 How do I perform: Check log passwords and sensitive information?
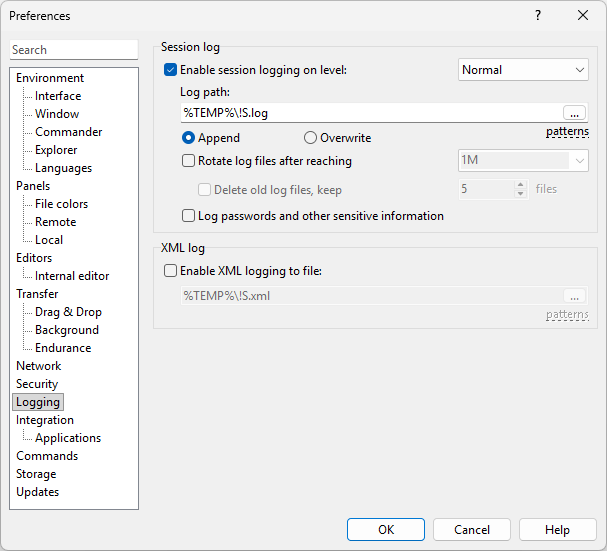[188, 216]
